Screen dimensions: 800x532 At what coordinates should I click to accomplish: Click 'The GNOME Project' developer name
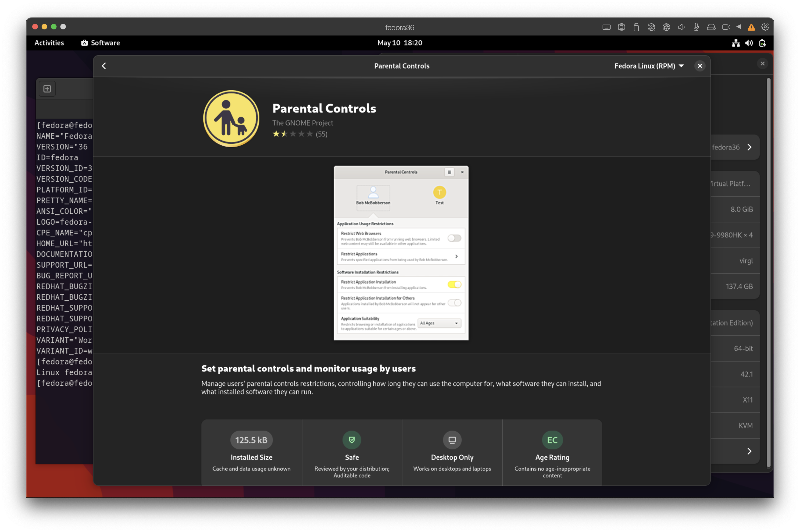click(302, 123)
